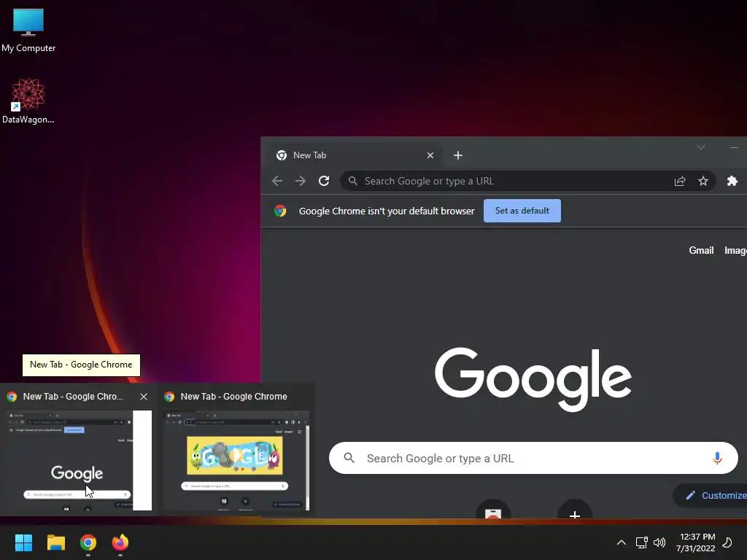The image size is (747, 560).
Task: Open the Windows Start menu
Action: (23, 542)
